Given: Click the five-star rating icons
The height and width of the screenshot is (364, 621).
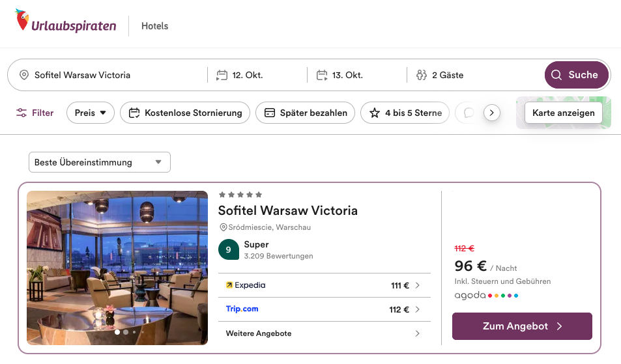Looking at the screenshot, I should (240, 195).
